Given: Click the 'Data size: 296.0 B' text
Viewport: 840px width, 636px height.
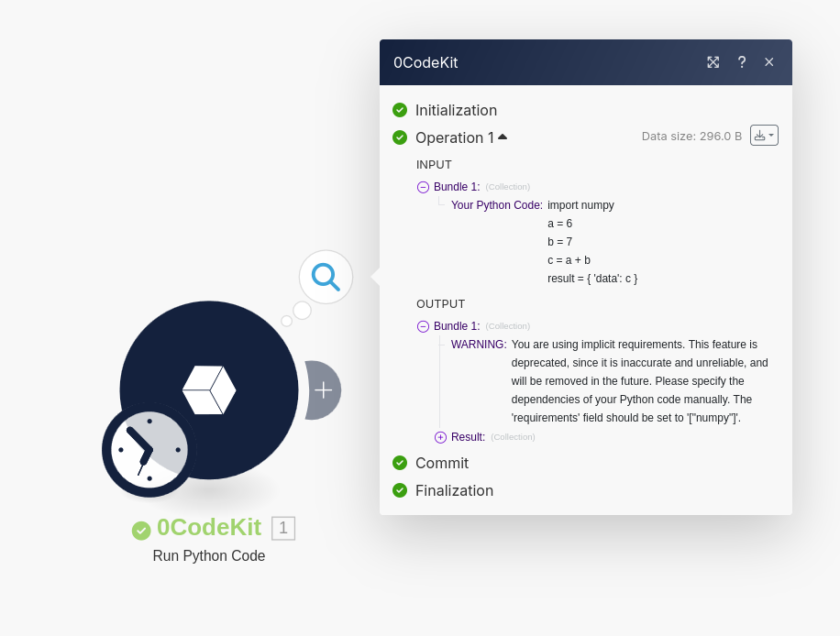Looking at the screenshot, I should [x=691, y=136].
